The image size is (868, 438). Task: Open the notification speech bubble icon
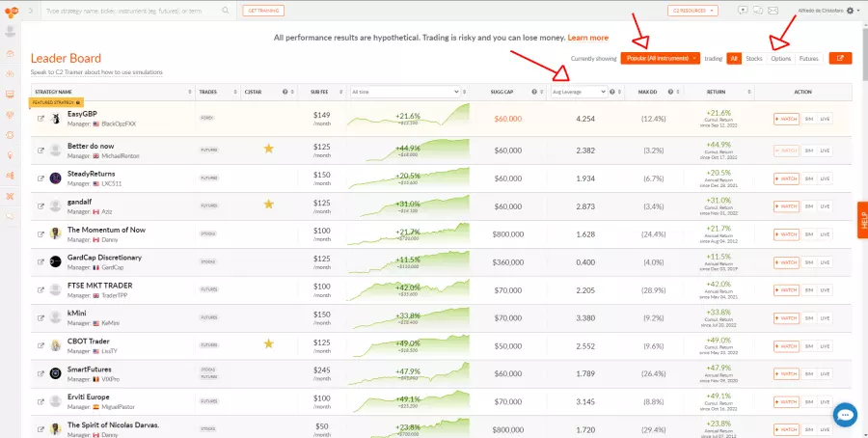[743, 11]
